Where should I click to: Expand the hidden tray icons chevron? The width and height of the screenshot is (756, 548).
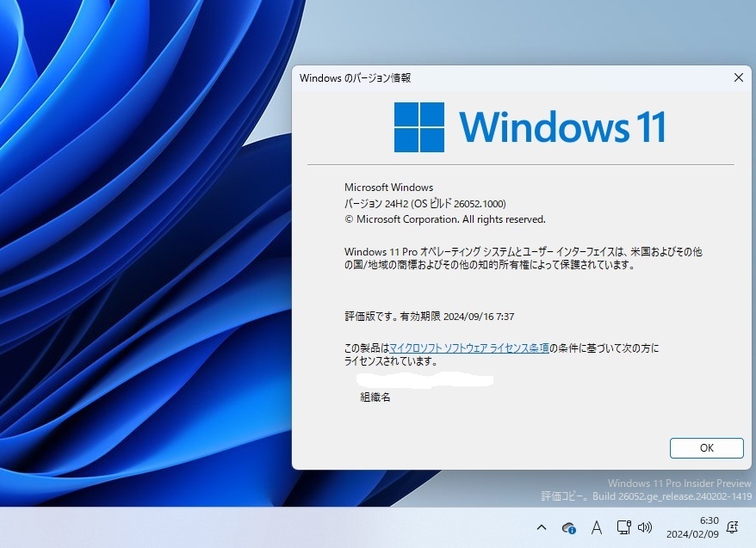pos(542,527)
